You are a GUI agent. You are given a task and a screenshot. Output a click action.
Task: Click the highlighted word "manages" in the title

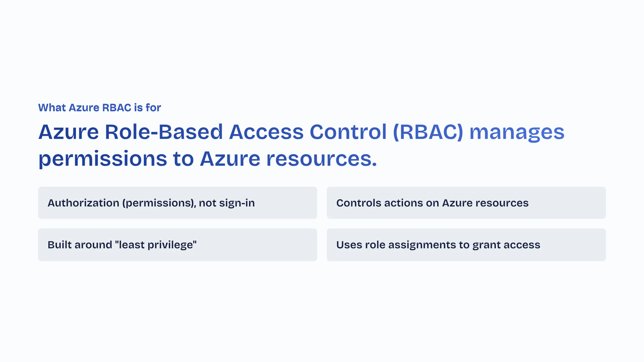517,132
